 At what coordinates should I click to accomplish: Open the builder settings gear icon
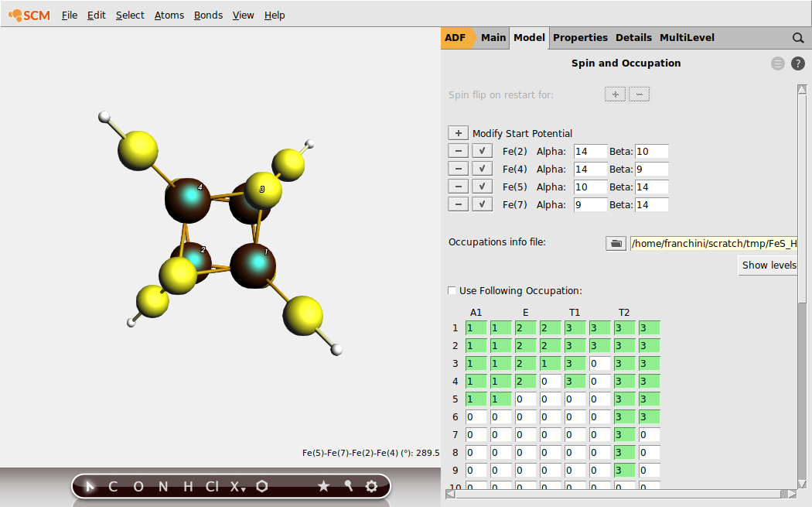click(371, 486)
